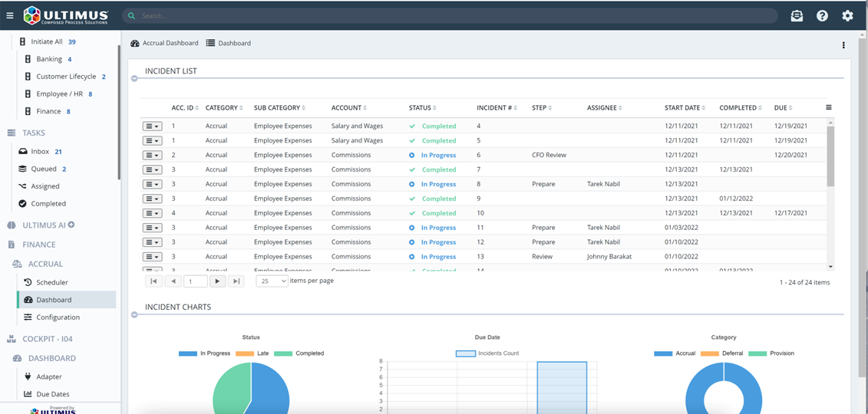Toggle Incidents Count legend in Due Date chart

click(x=487, y=353)
